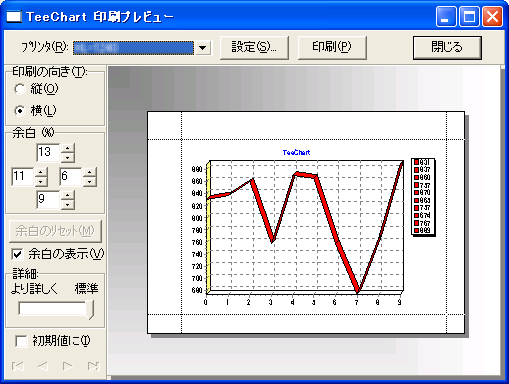509x384 pixels.
Task: Click the detail level slider thumb
Action: [90, 309]
